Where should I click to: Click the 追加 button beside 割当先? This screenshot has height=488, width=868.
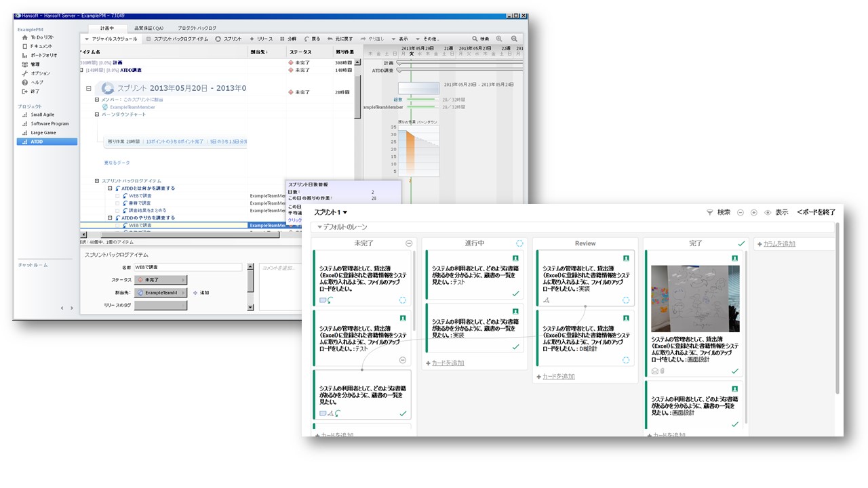[x=201, y=293]
